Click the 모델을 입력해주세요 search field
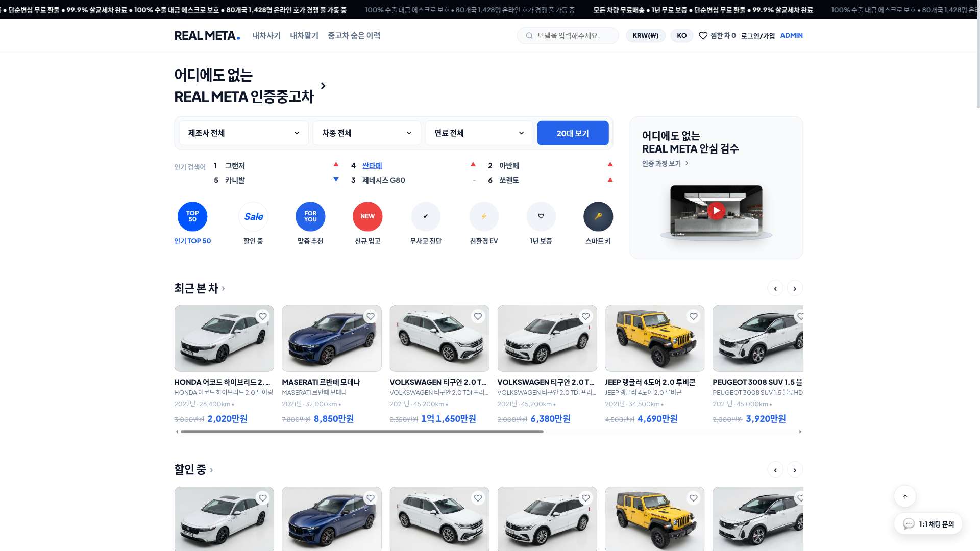The image size is (980, 551). tap(568, 36)
